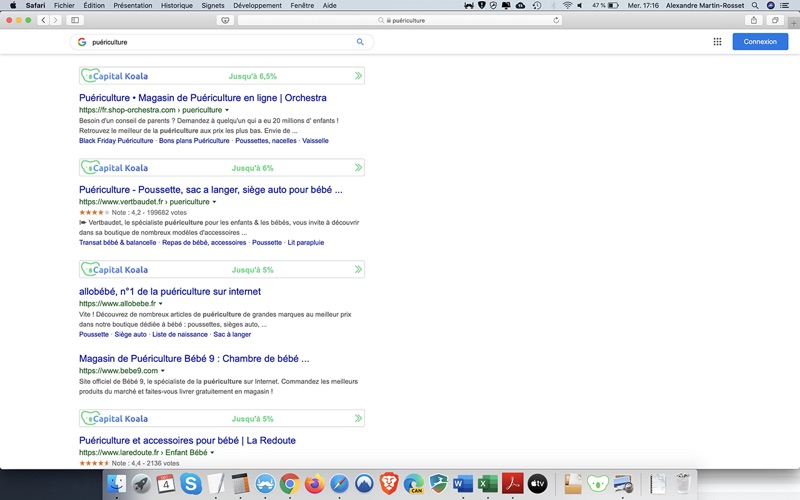Open the Safari share sheet icon
The height and width of the screenshot is (500, 800).
[754, 20]
